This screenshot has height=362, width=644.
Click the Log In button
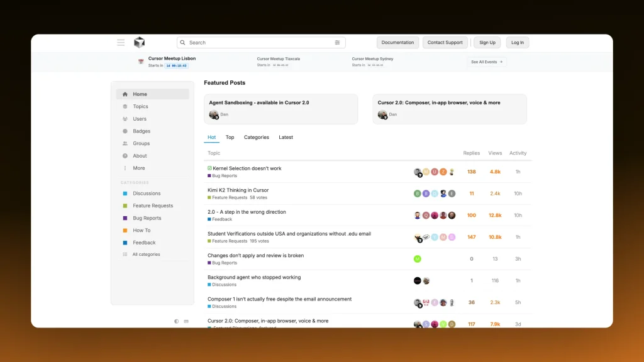point(518,42)
